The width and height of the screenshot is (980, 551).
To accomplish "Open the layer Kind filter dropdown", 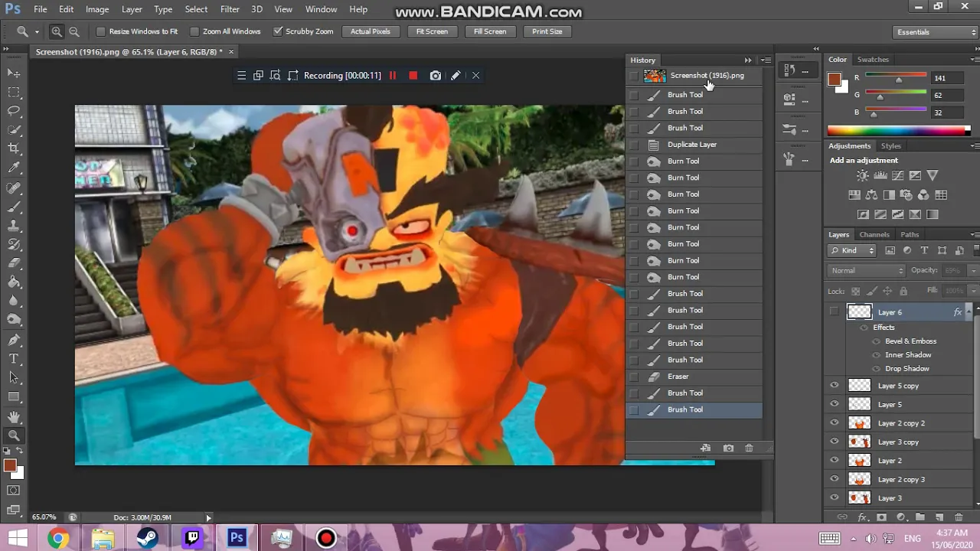I will click(x=852, y=250).
